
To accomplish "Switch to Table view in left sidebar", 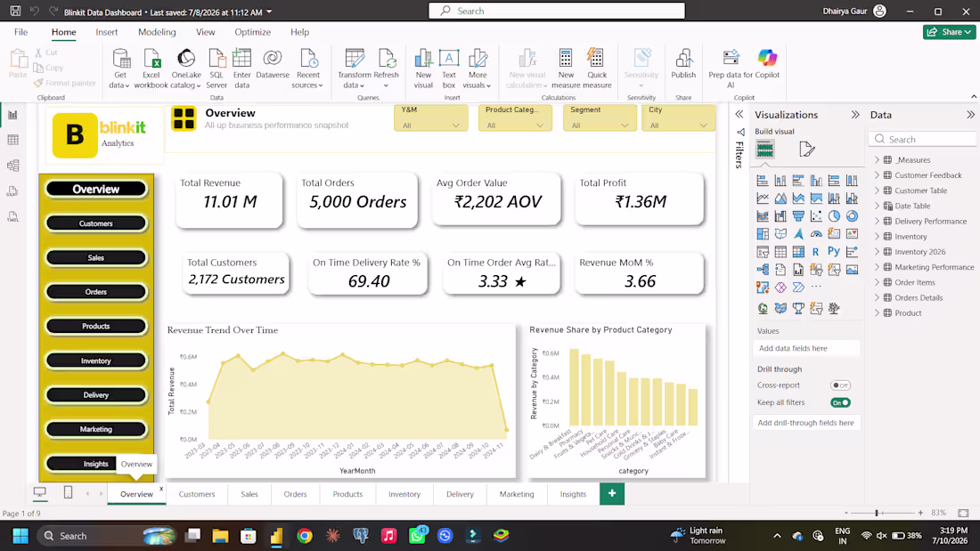I will tap(13, 140).
